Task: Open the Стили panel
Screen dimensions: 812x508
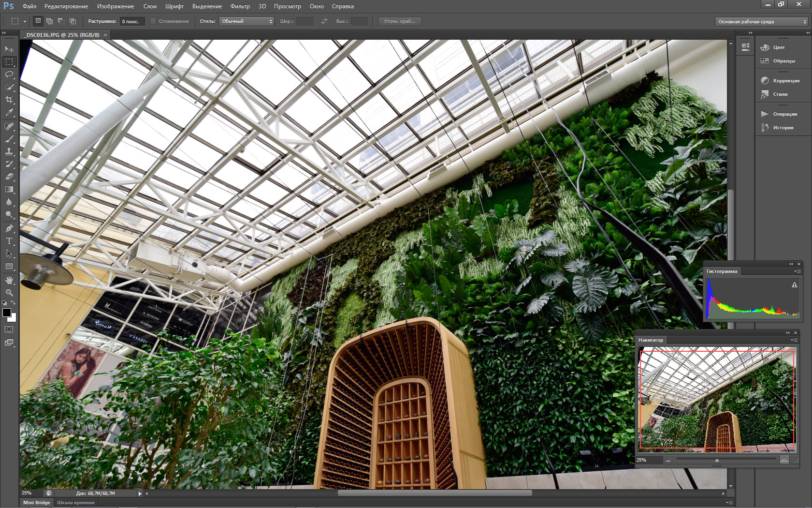Action: coord(780,94)
